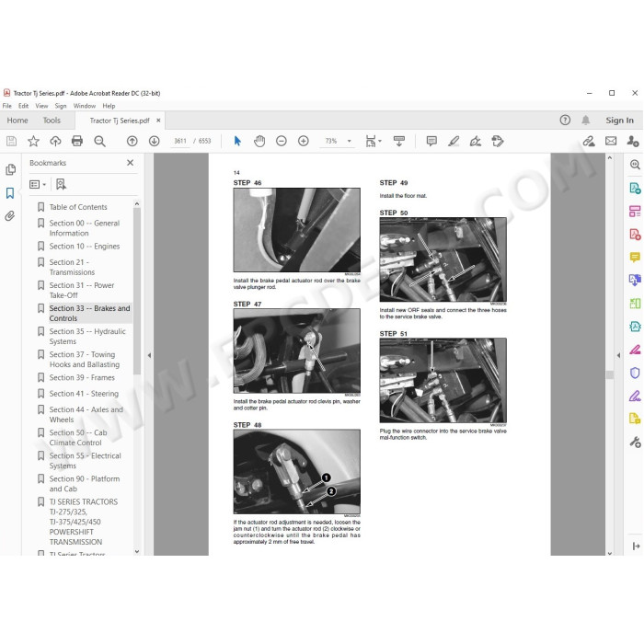Open the Sign document pen tool
The width and height of the screenshot is (644, 644).
[x=476, y=142]
